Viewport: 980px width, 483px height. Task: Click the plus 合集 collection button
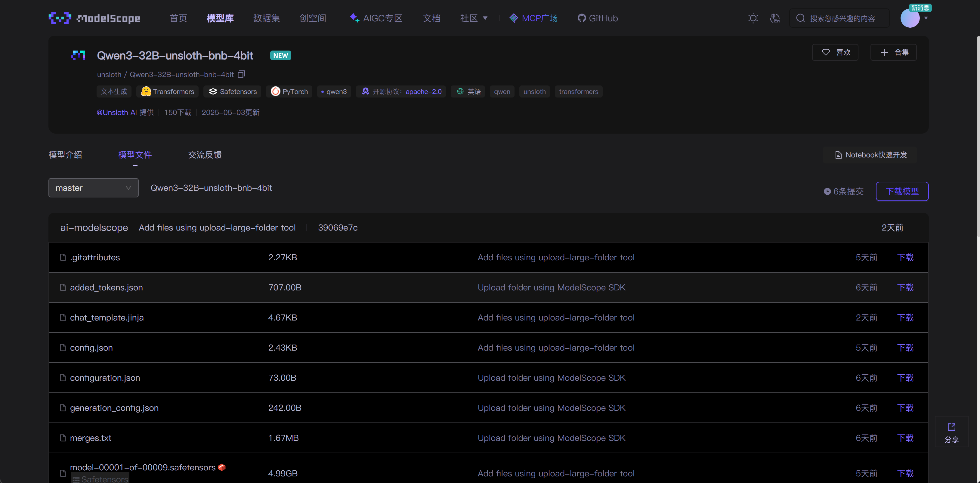point(893,52)
